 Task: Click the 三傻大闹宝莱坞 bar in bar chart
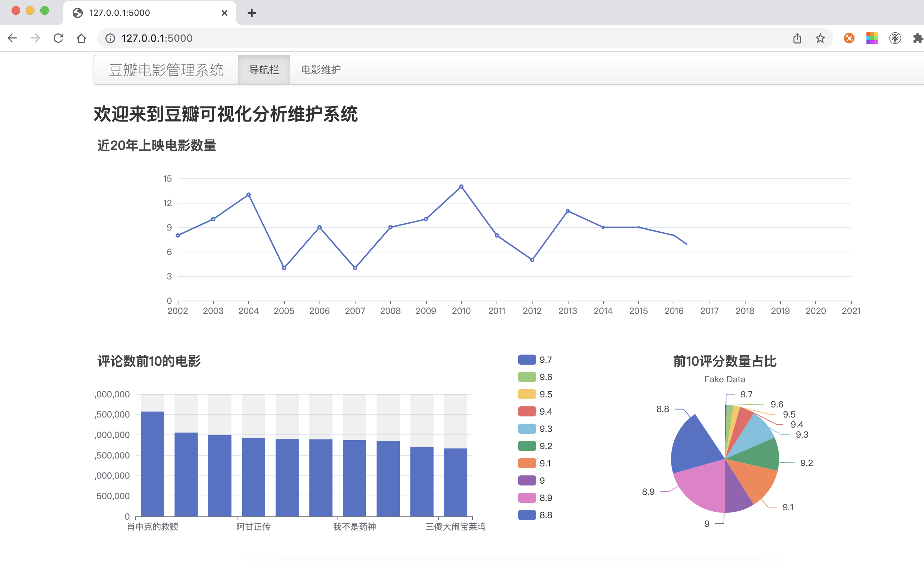[456, 482]
